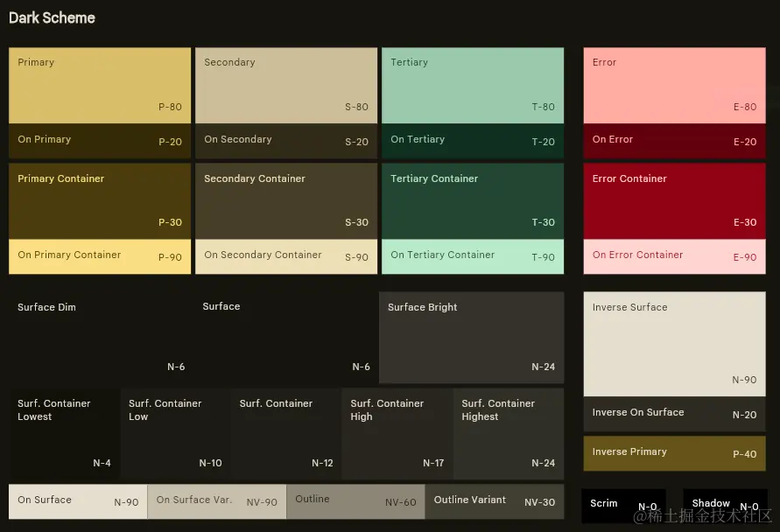Click Surf. Container Highest N-24 swatch
The width and height of the screenshot is (780, 532).
point(509,433)
